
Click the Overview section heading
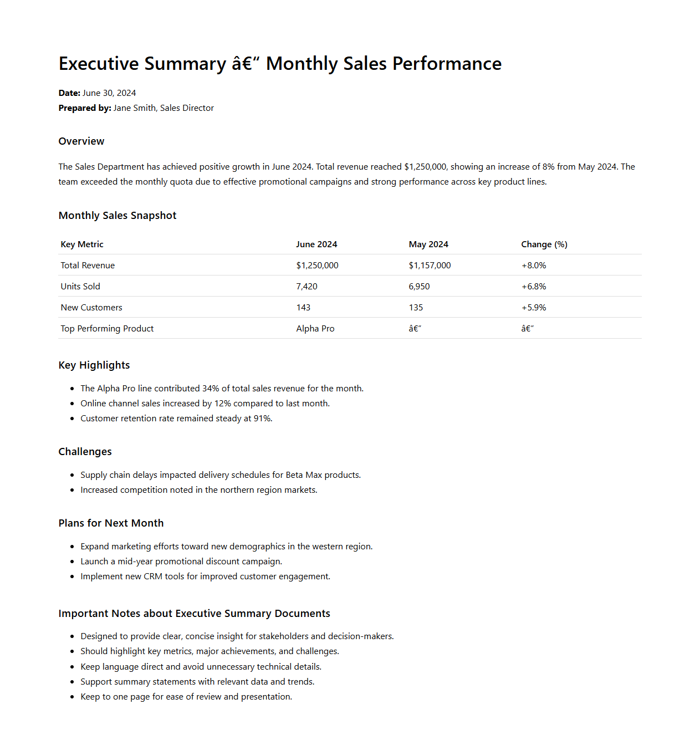coord(81,141)
